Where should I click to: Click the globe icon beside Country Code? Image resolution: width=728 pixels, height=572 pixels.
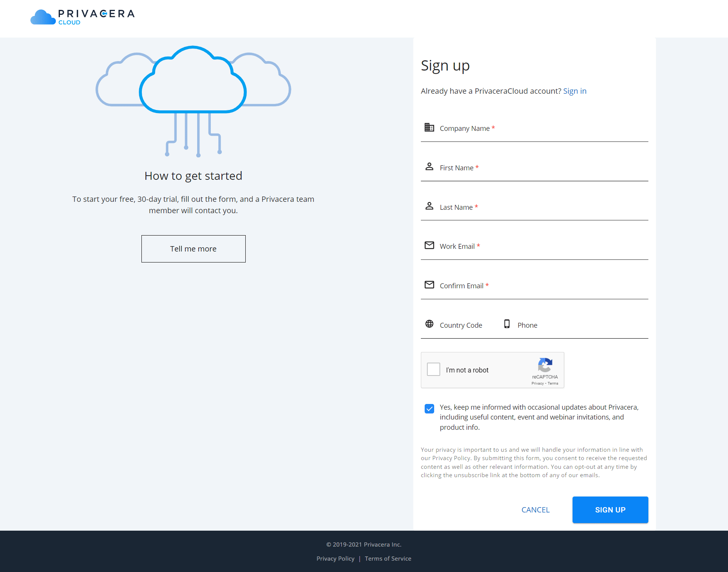(x=429, y=324)
